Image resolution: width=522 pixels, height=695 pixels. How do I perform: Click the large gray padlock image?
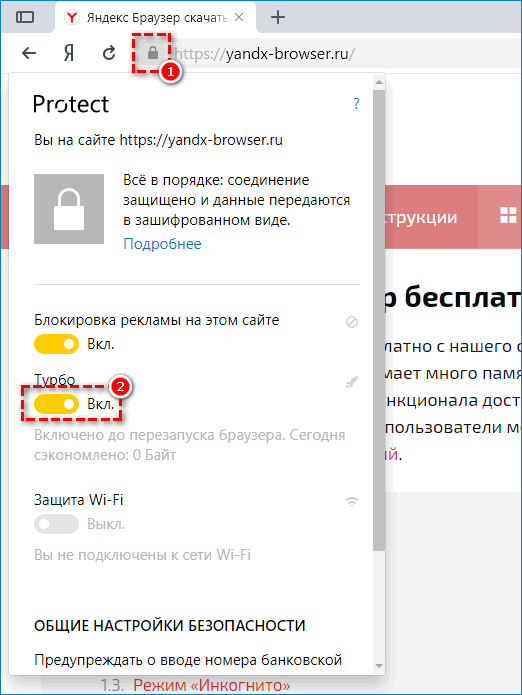pos(69,209)
